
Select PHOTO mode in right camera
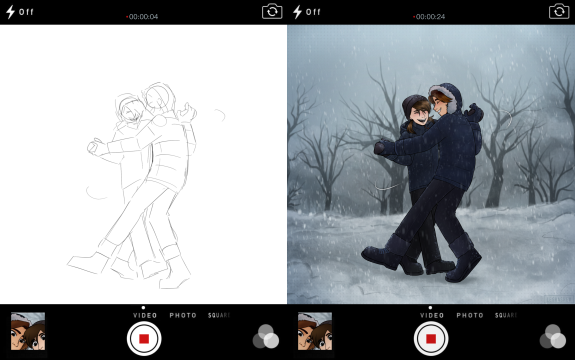pos(470,315)
